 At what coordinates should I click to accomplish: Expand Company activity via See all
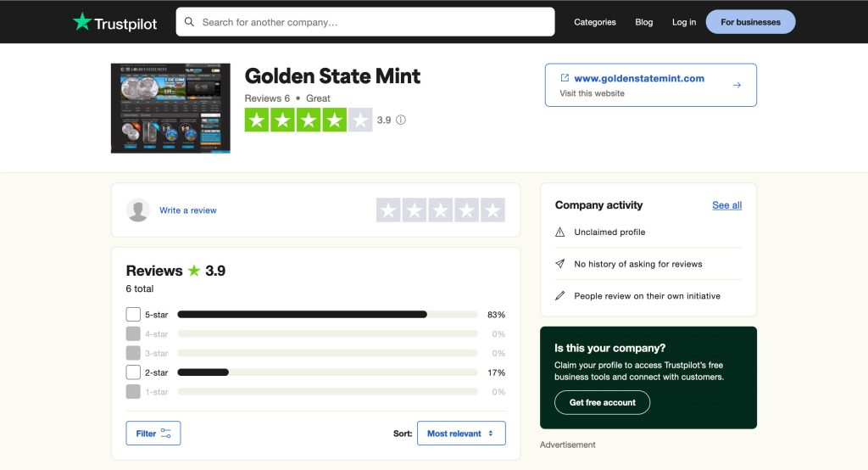pos(726,205)
